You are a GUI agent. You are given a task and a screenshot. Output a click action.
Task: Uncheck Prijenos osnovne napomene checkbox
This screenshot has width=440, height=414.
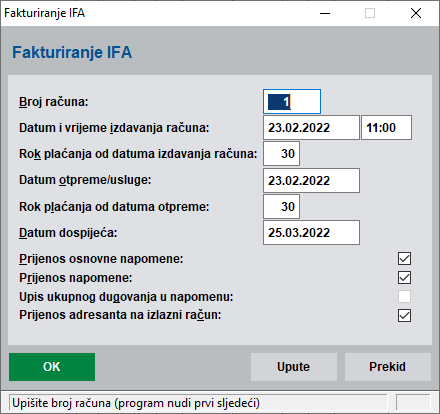(x=404, y=259)
